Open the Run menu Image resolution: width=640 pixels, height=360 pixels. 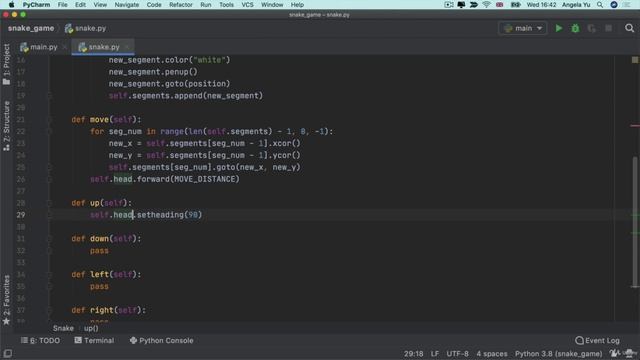[206, 4]
